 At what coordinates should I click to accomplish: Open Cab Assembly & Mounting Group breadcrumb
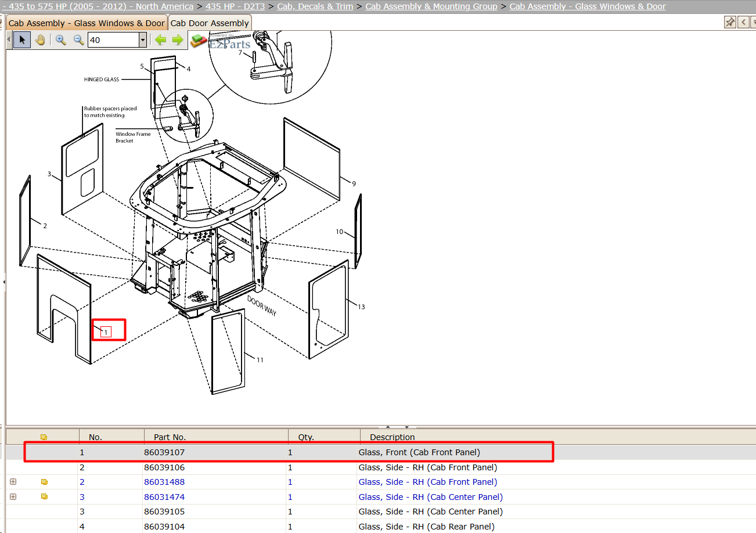431,6
